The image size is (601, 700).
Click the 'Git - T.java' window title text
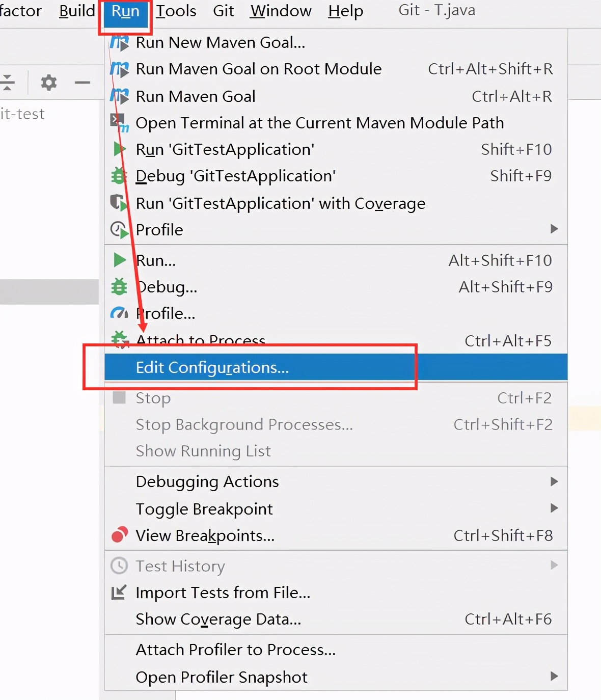(x=436, y=10)
